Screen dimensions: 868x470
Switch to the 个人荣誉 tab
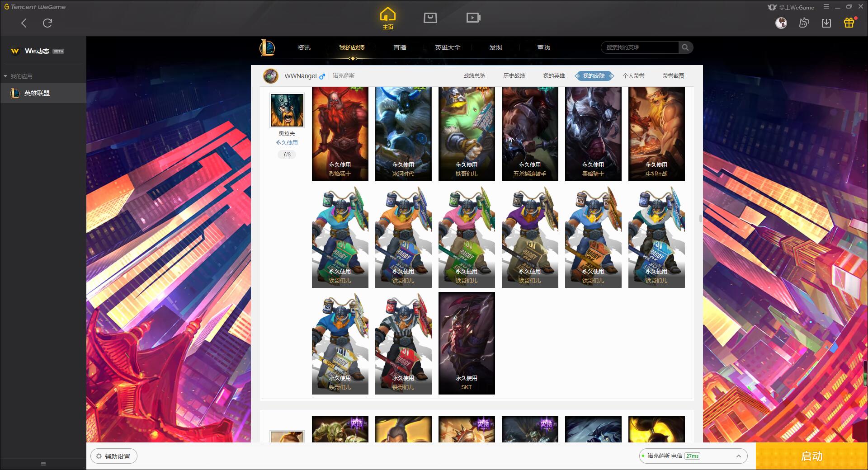(633, 76)
